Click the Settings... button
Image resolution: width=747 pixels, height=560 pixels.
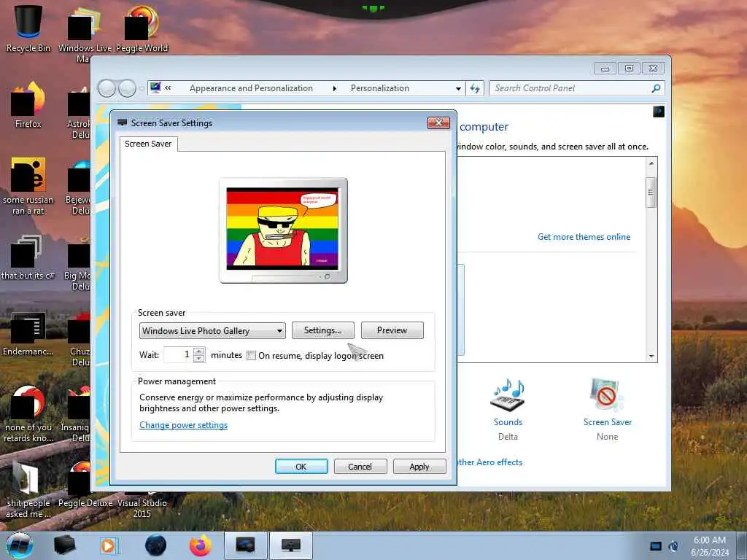323,330
